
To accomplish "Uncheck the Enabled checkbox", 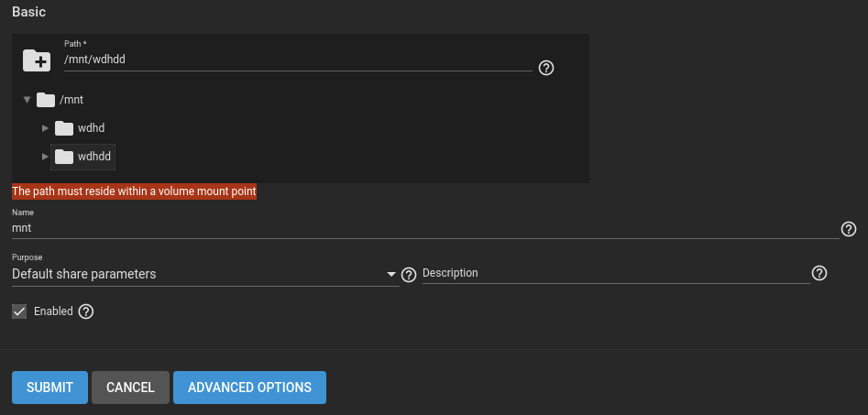I will point(19,311).
